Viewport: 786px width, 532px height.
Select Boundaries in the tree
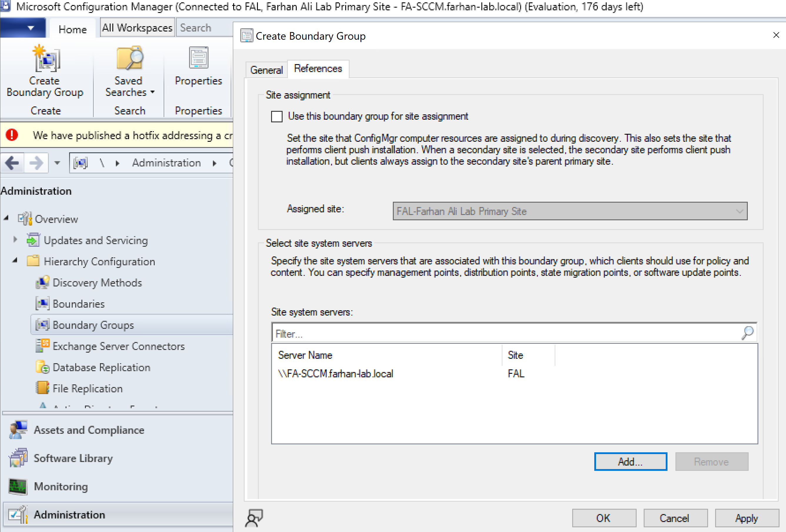click(x=79, y=304)
